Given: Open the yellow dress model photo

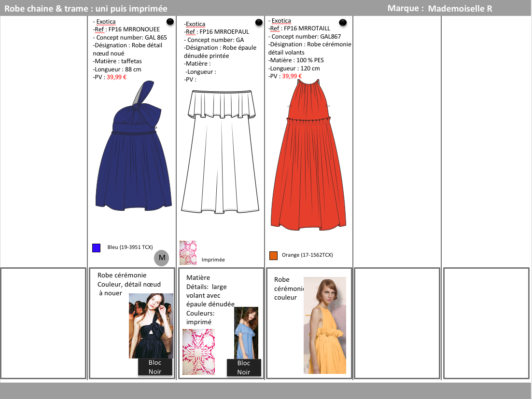Looking at the screenshot, I should pos(325,326).
